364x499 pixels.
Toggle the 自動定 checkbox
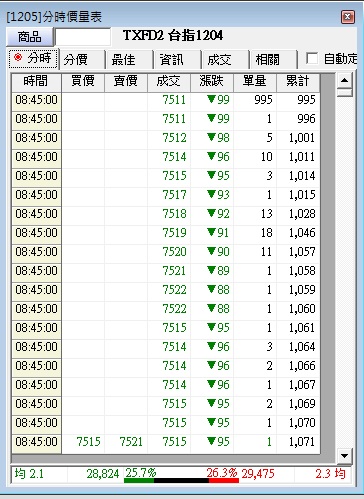coord(312,59)
